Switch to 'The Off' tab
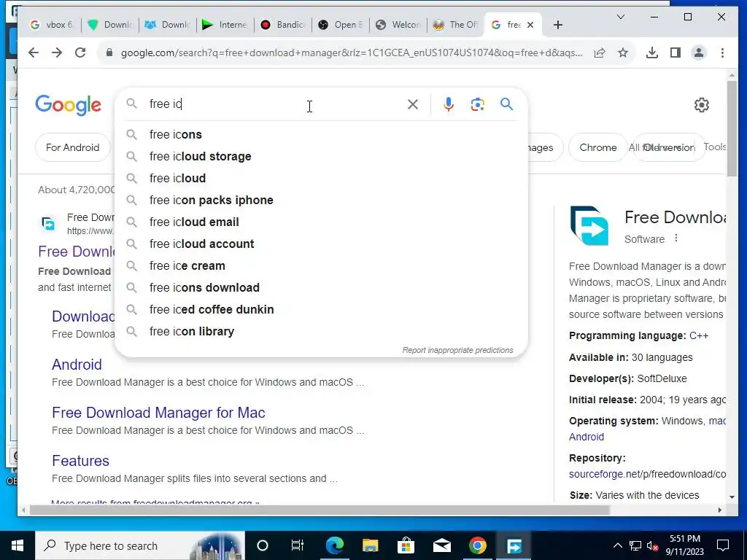 (456, 25)
